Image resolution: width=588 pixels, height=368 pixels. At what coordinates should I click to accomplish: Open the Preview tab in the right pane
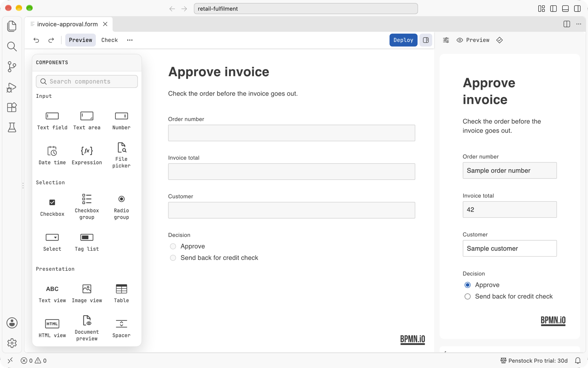pyautogui.click(x=473, y=40)
